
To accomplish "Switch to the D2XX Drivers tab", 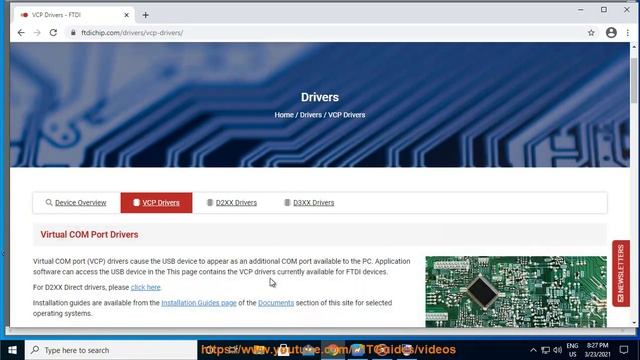I will [x=232, y=202].
